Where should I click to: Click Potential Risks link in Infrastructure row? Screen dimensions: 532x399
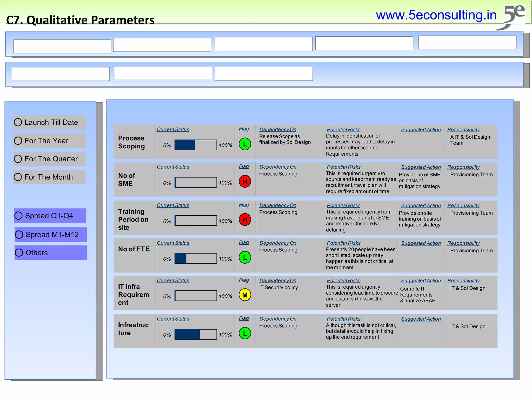(343, 319)
